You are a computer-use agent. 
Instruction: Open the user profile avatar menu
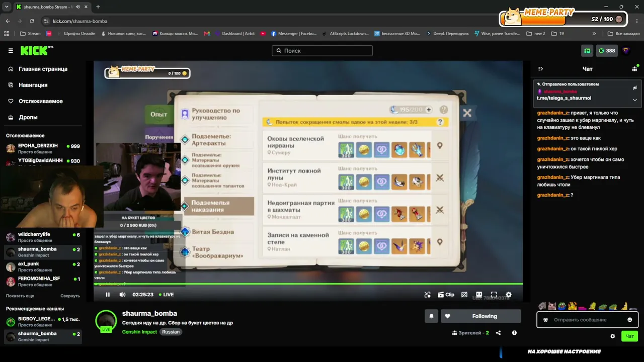pyautogui.click(x=626, y=51)
